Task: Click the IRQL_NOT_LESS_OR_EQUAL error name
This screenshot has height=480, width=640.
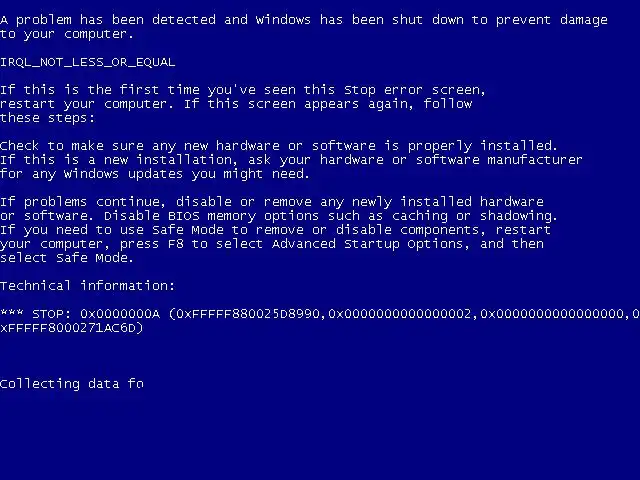Action: tap(87, 62)
